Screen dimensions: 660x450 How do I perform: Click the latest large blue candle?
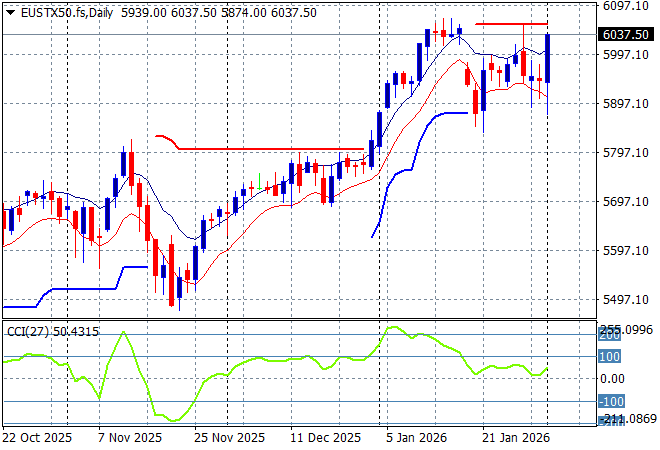click(x=548, y=58)
